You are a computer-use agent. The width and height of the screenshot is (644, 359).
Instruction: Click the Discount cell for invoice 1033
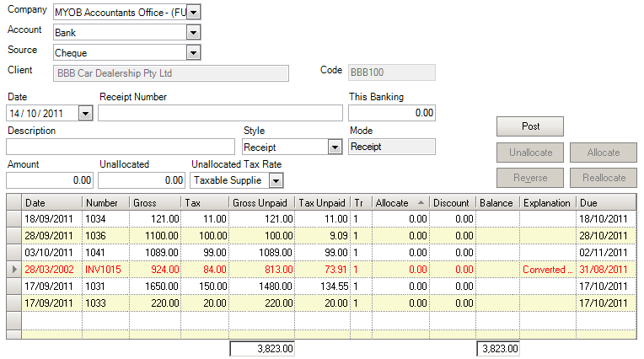[x=453, y=303]
